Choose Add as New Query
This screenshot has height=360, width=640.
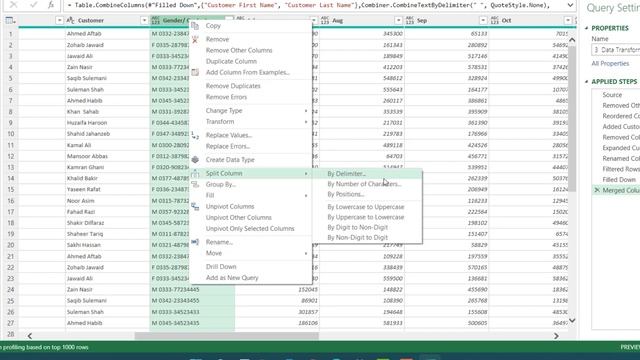click(232, 278)
